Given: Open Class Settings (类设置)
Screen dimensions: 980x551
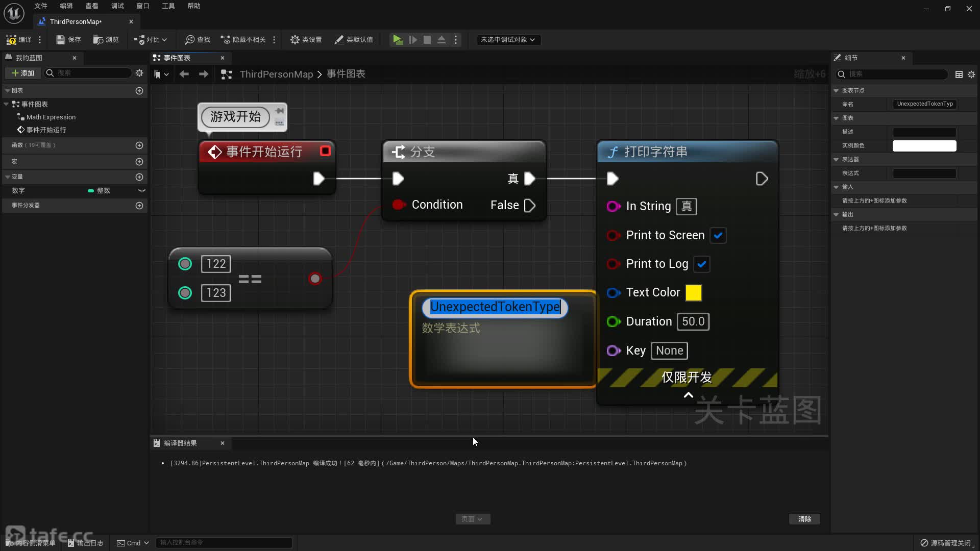Looking at the screenshot, I should click(x=306, y=40).
